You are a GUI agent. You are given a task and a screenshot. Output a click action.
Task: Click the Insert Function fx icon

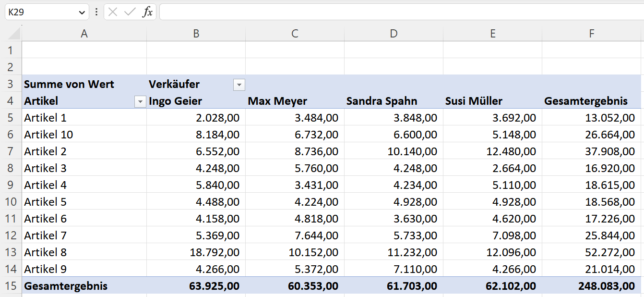(147, 12)
